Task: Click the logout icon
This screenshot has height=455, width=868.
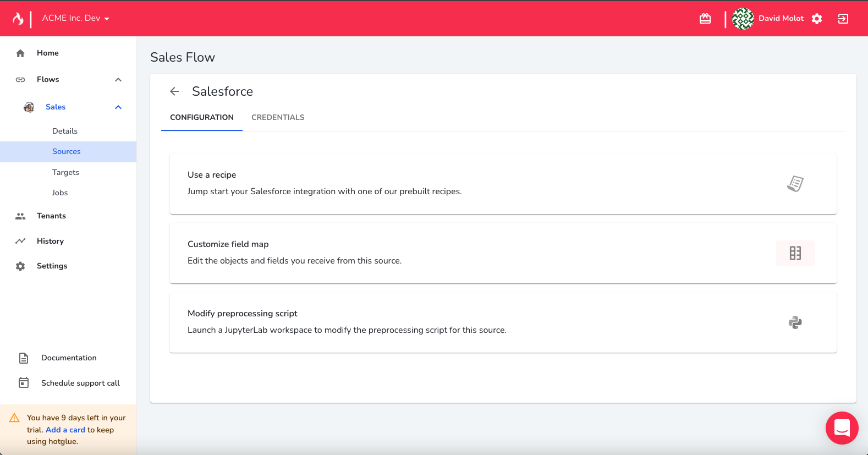Action: 843,19
